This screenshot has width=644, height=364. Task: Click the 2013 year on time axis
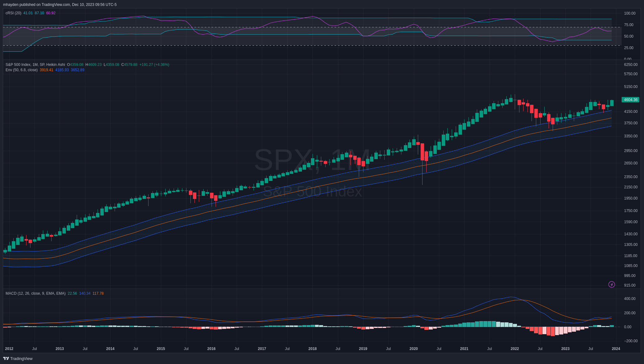click(x=60, y=349)
